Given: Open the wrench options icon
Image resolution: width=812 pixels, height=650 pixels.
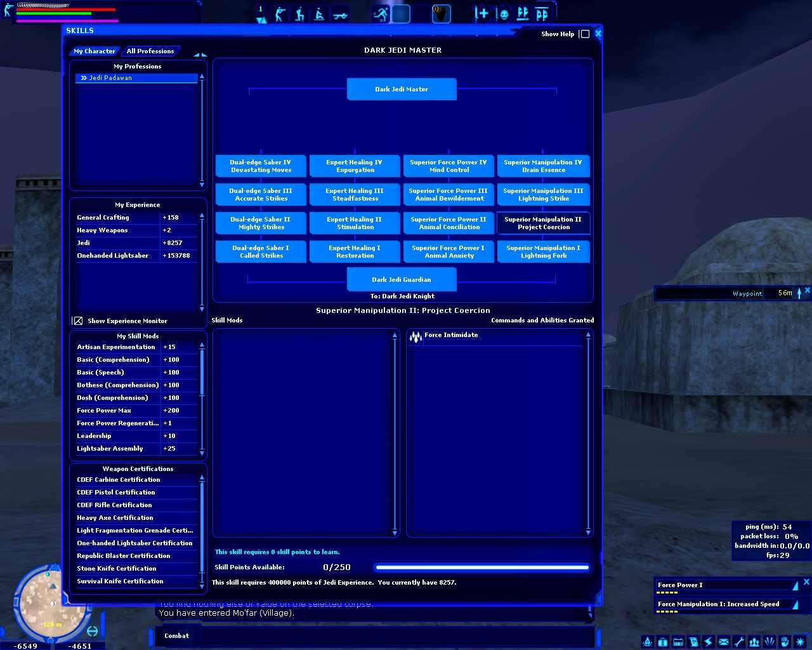Looking at the screenshot, I should (739, 642).
